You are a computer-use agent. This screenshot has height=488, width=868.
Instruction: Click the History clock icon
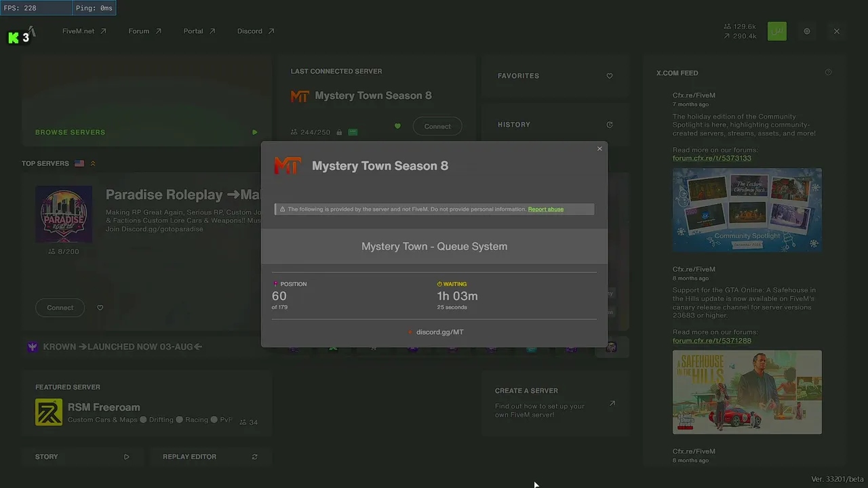click(x=610, y=125)
